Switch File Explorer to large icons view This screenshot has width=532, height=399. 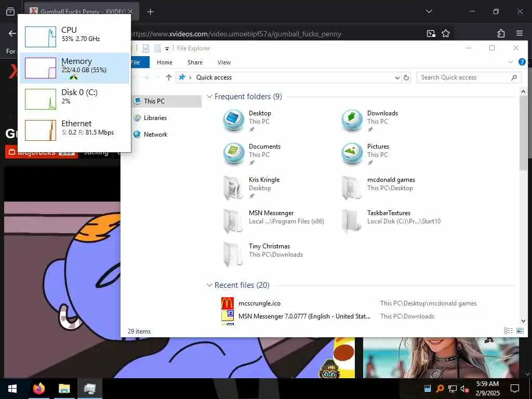(x=520, y=331)
